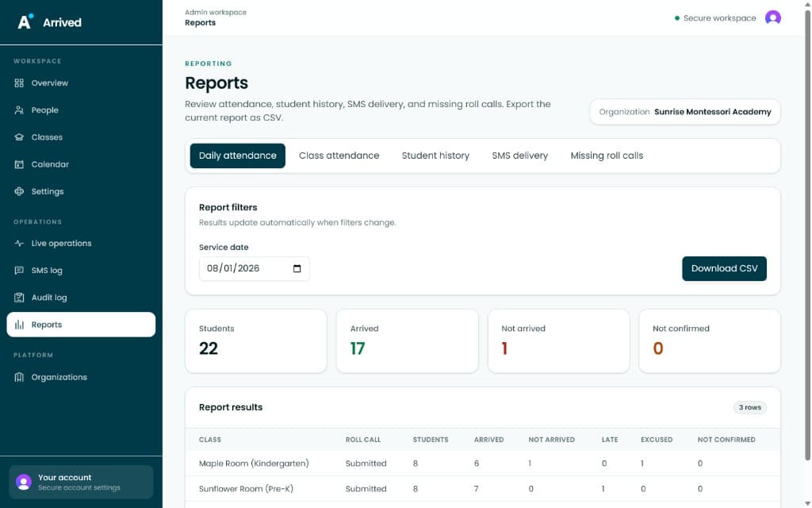
Task: Click the Classes graduation cap icon
Action: click(x=19, y=137)
